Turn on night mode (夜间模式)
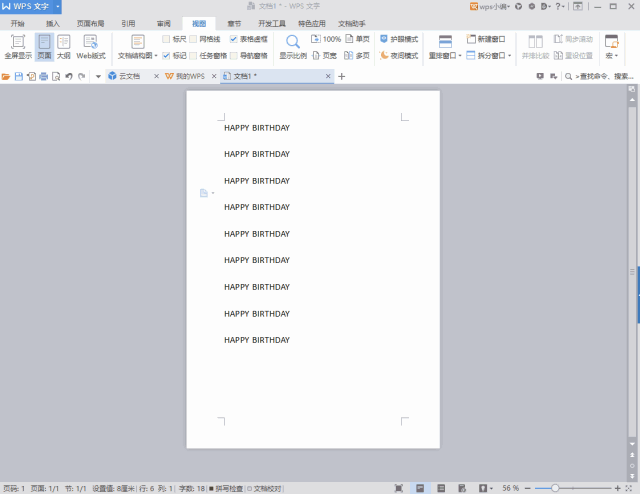The width and height of the screenshot is (640, 494). pyautogui.click(x=399, y=56)
